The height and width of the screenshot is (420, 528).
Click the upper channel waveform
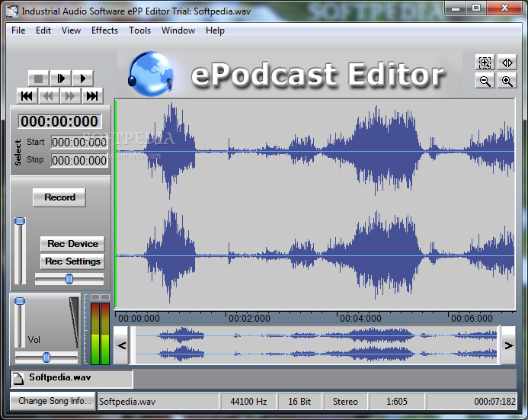pos(315,152)
